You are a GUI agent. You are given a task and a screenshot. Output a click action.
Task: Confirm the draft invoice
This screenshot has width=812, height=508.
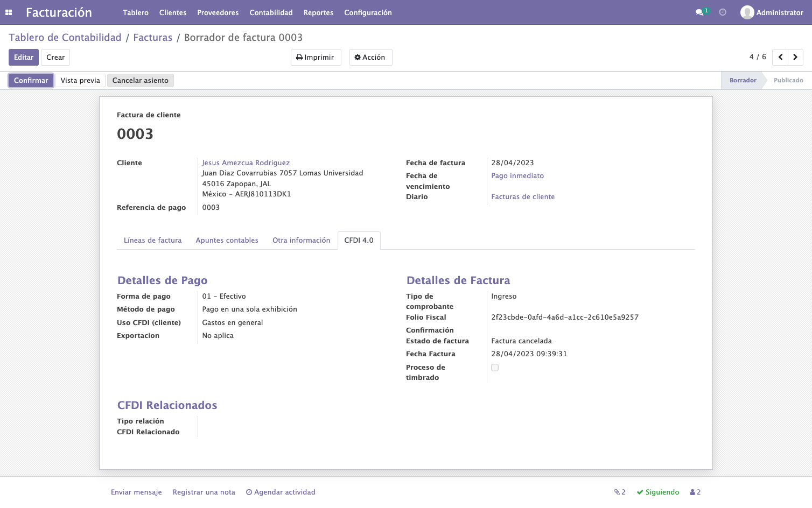(x=31, y=81)
